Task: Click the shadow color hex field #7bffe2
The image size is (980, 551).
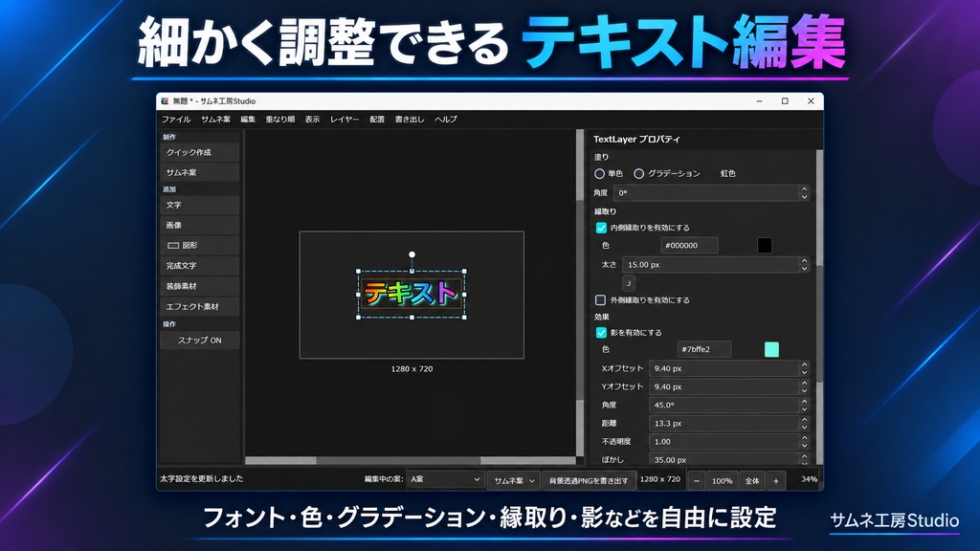Action: (x=703, y=349)
